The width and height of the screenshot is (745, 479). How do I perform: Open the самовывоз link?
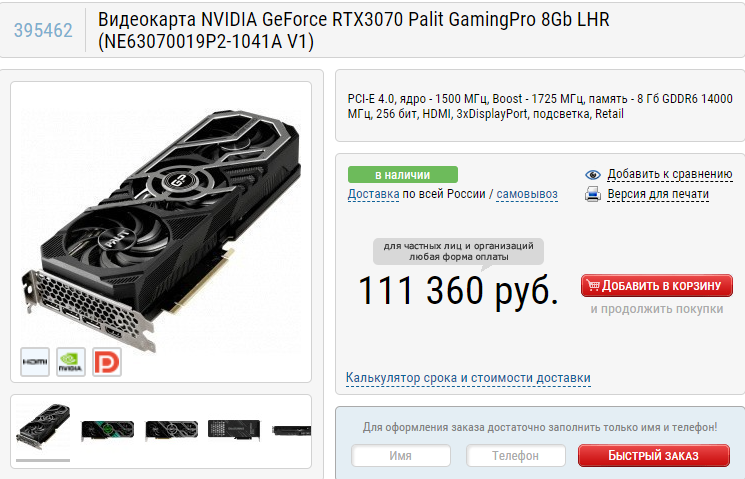click(x=527, y=194)
